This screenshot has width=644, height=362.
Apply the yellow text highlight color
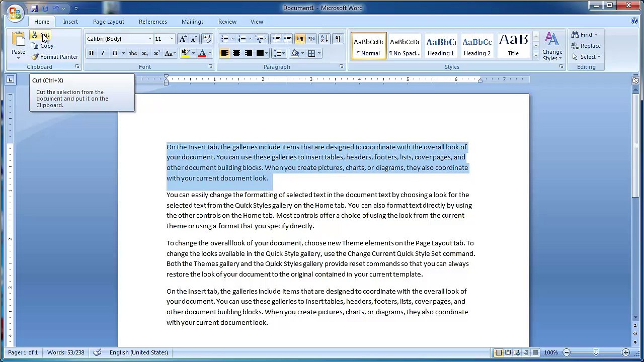[x=185, y=53]
